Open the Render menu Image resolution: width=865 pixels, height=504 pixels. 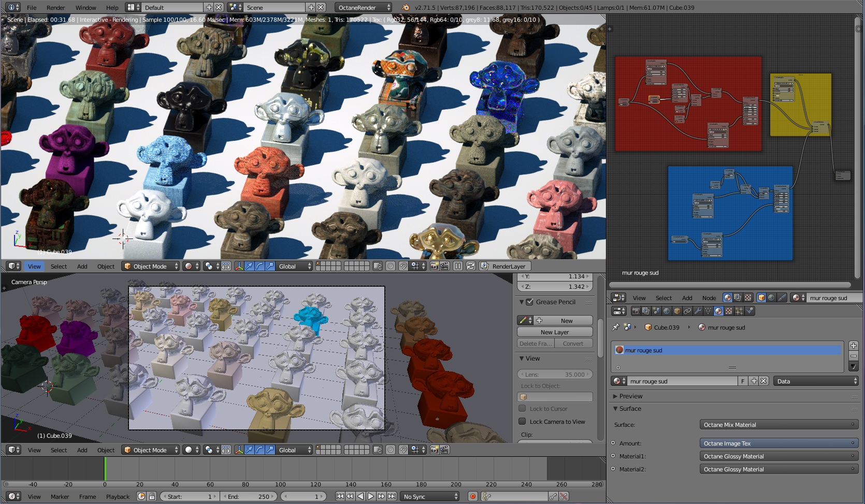click(x=55, y=8)
